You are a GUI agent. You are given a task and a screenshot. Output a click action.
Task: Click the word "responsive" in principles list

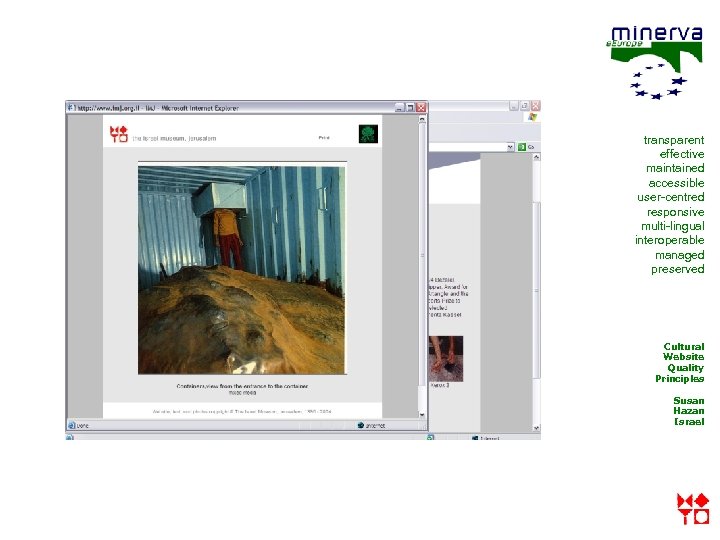click(675, 212)
